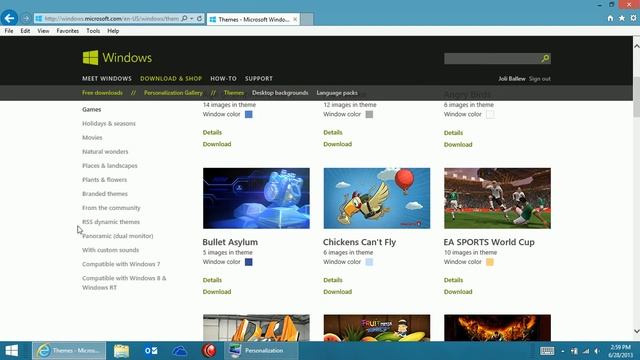
Task: Download the Chickens Can't Fly theme
Action: point(338,292)
